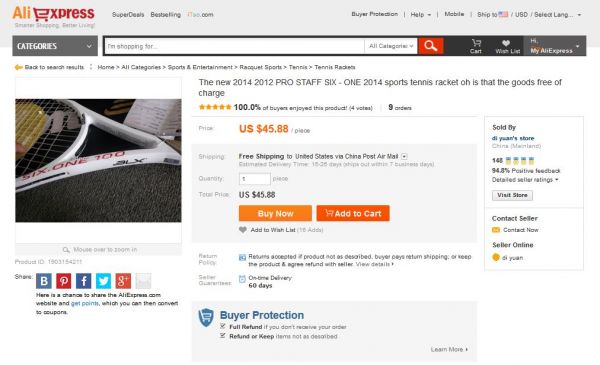Click the quantity input field
The width and height of the screenshot is (600, 365).
[x=254, y=179]
